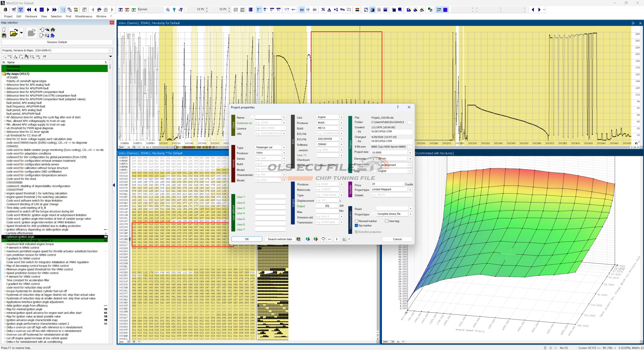
Task: Click the Name input field in Client section
Action: (268, 117)
